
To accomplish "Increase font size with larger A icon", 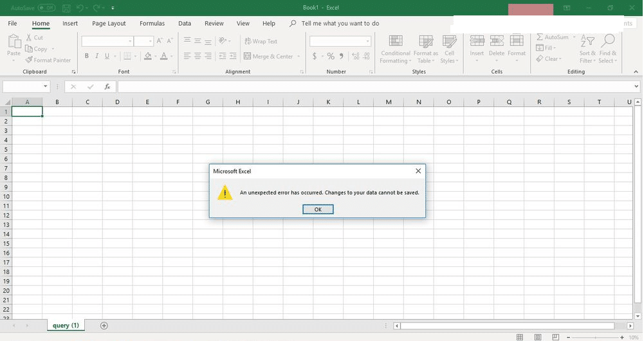I will click(160, 41).
